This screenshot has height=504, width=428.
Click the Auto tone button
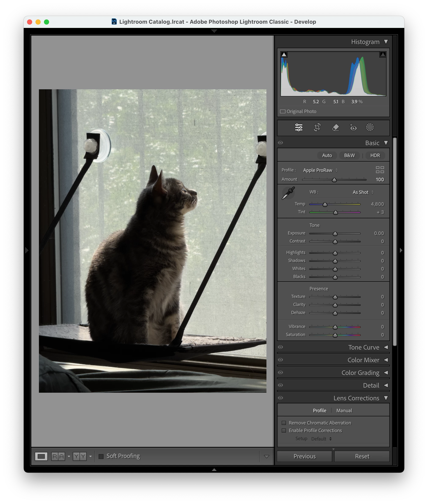pyautogui.click(x=327, y=155)
